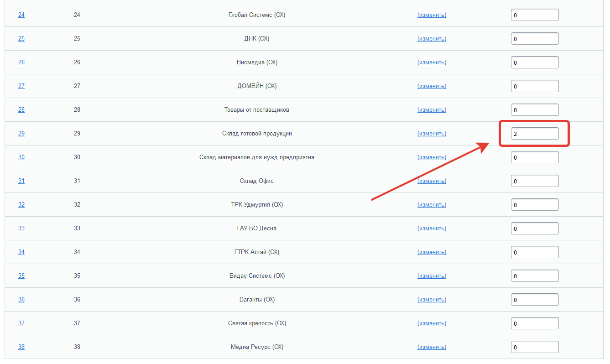Select number field in Склад материалов row
Image resolution: width=610 pixels, height=364 pixels.
coord(534,157)
